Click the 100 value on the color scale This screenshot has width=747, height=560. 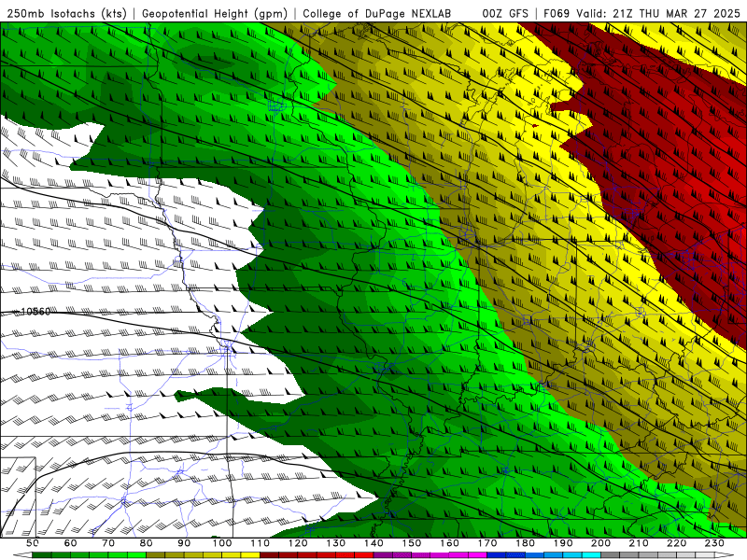[x=222, y=543]
